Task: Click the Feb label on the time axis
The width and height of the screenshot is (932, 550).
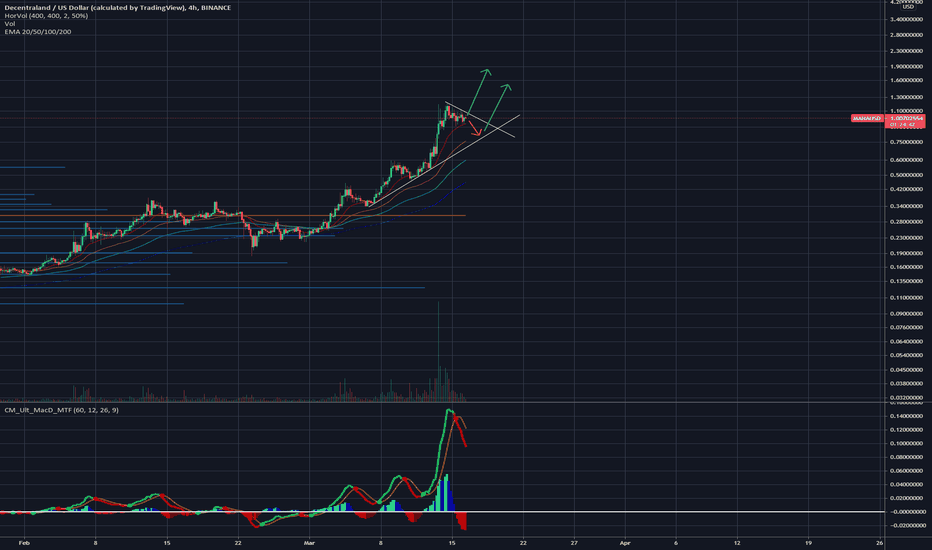Action: (x=24, y=543)
